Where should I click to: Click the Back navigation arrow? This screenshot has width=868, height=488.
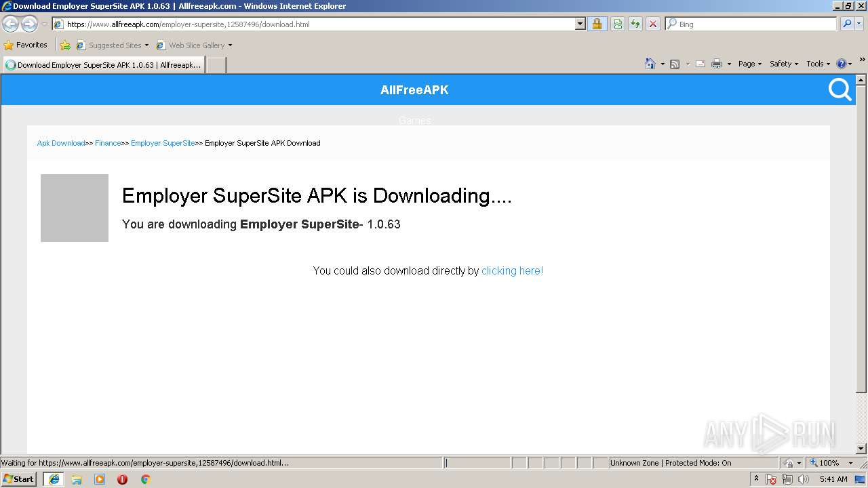(x=10, y=24)
